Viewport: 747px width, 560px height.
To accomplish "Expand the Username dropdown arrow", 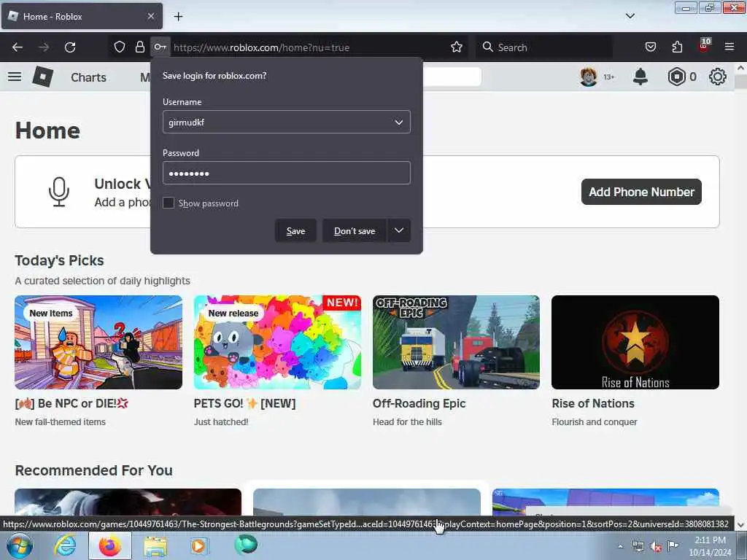I will (x=399, y=122).
